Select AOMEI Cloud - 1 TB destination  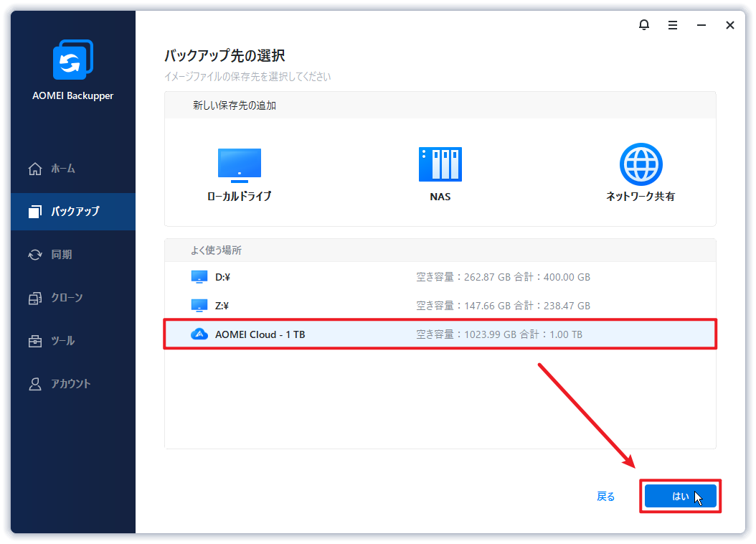pos(440,334)
